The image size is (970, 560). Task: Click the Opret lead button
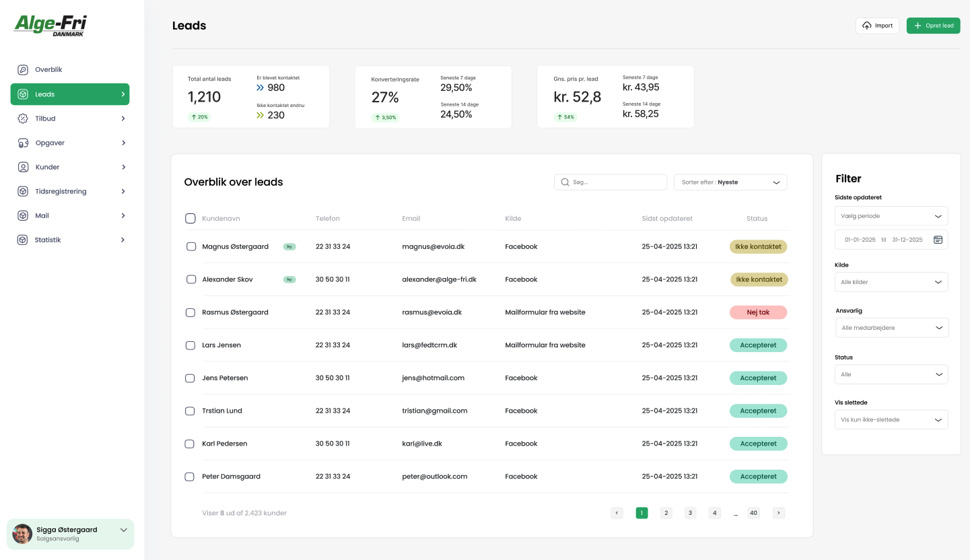[x=933, y=26]
